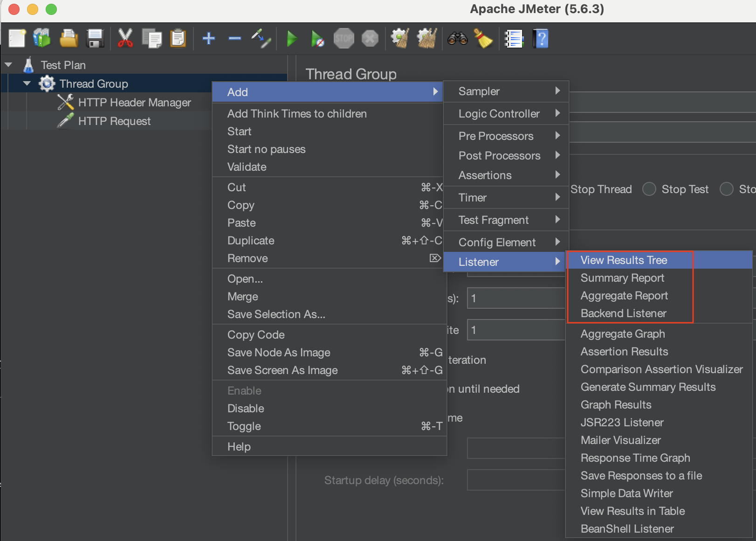Screen dimensions: 756x541
Task: Open the Add submenu in context menu
Action: coord(328,92)
